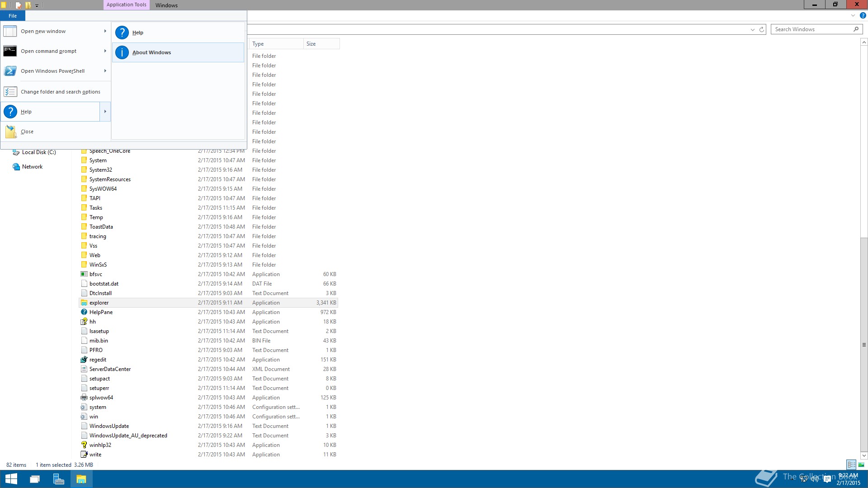Select About Windows menu entry
The height and width of the screenshot is (488, 868).
point(178,52)
